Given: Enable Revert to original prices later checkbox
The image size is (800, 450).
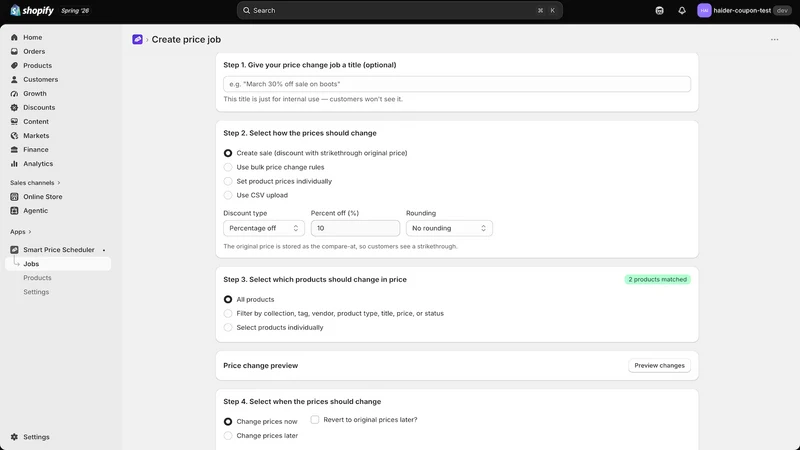Looking at the screenshot, I should click(315, 419).
